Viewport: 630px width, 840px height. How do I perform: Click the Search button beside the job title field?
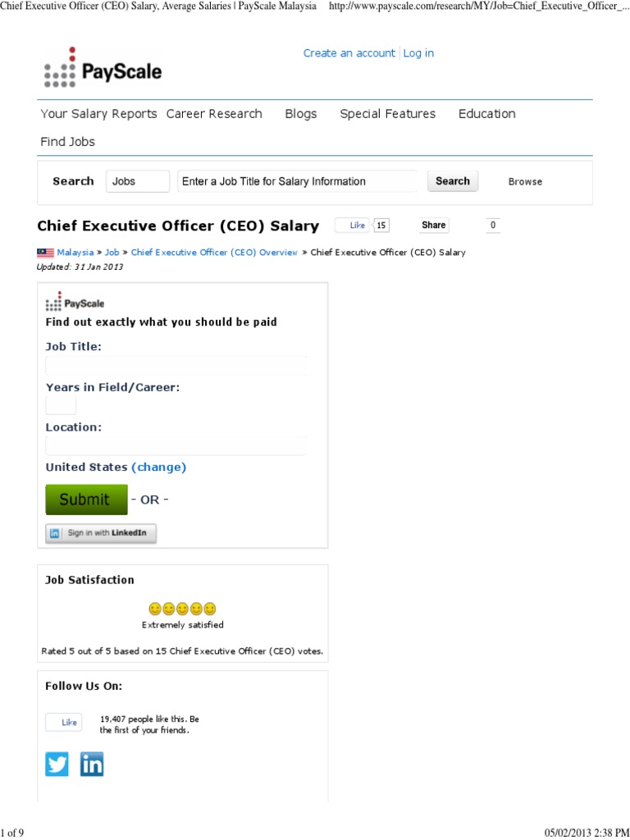pos(452,181)
